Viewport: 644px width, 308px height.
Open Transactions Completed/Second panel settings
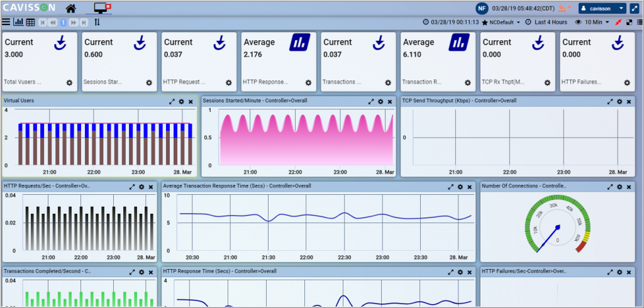click(x=142, y=272)
